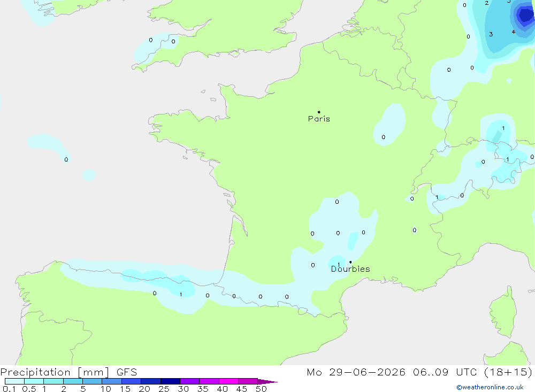The height and width of the screenshot is (392, 535).
Task: Click the '45' legend scale label
Action: pyautogui.click(x=242, y=389)
